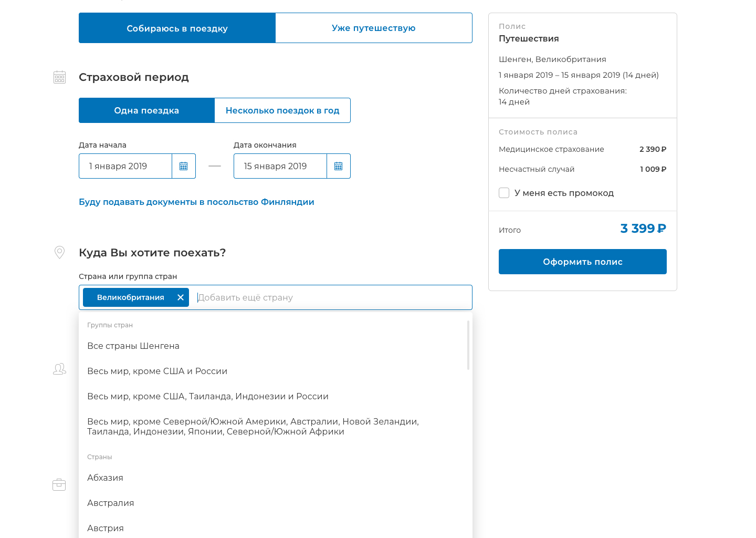Pick Австралия from the countries list
Screen dimensions: 756x538
coord(276,503)
